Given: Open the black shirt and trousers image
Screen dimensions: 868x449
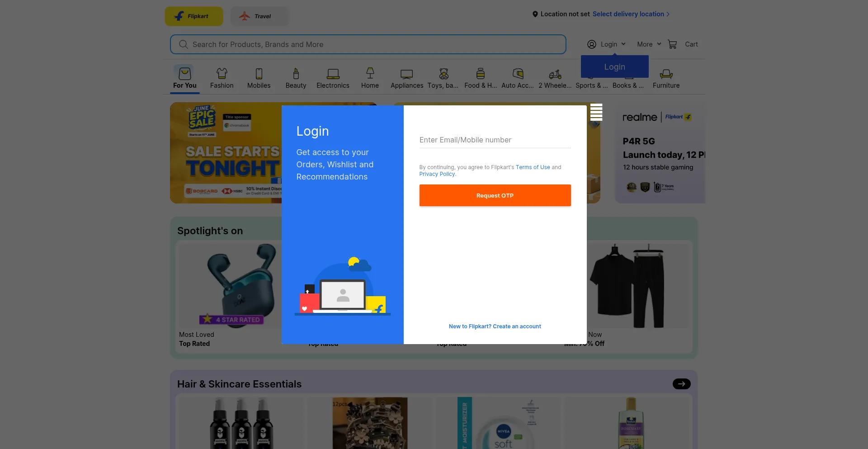Looking at the screenshot, I should coord(638,286).
